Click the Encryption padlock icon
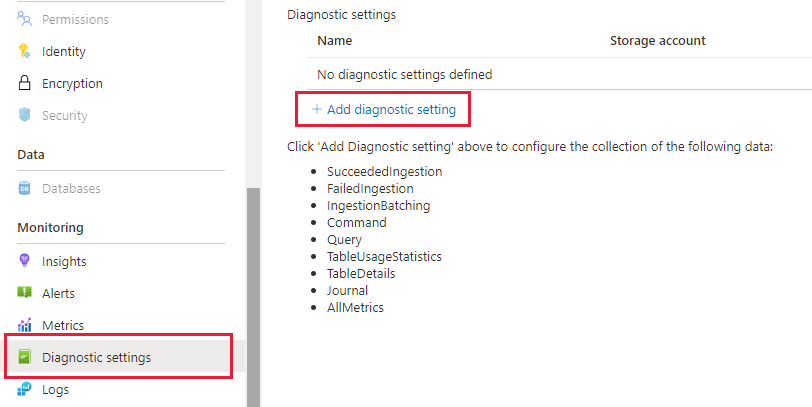This screenshot has width=812, height=407. 25,83
